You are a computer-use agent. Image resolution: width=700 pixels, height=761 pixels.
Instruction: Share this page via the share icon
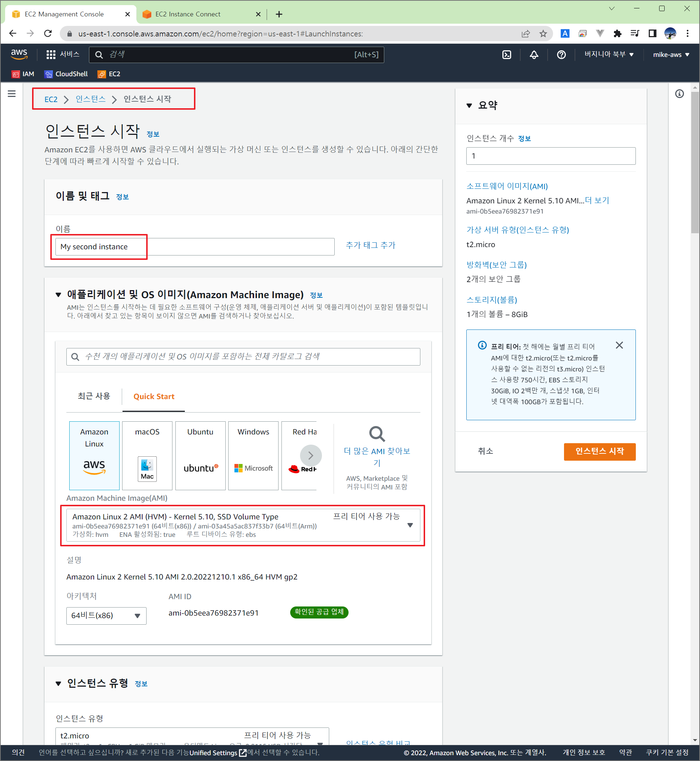click(525, 34)
